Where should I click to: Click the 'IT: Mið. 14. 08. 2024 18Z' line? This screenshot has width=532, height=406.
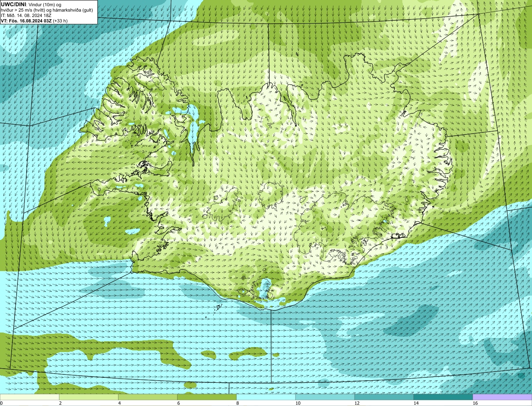pos(26,15)
